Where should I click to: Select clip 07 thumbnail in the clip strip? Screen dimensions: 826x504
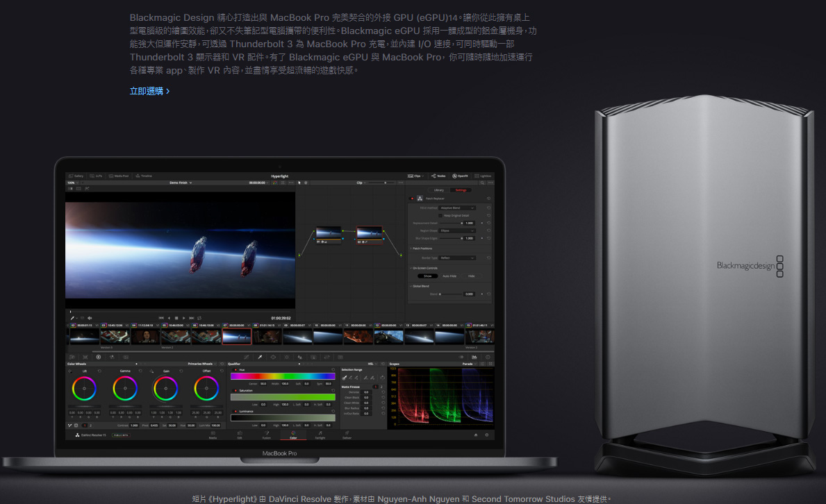click(x=236, y=337)
